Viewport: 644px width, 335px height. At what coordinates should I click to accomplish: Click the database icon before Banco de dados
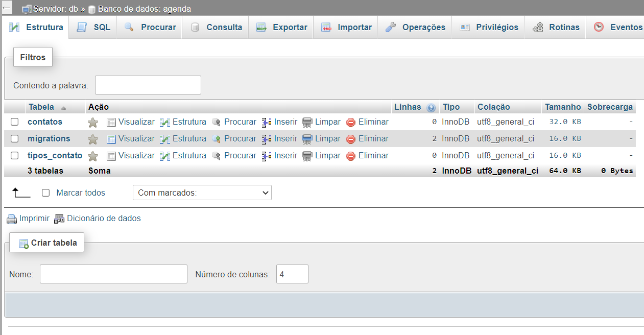tap(92, 9)
